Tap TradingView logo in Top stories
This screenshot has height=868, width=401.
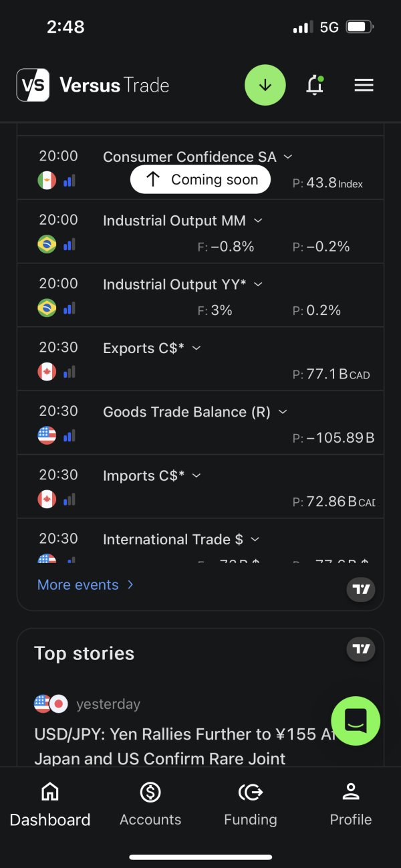[x=362, y=649]
